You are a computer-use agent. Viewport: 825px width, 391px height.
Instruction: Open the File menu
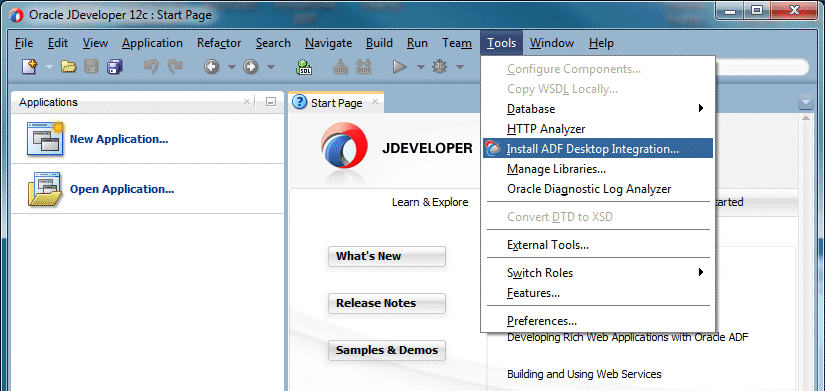24,43
